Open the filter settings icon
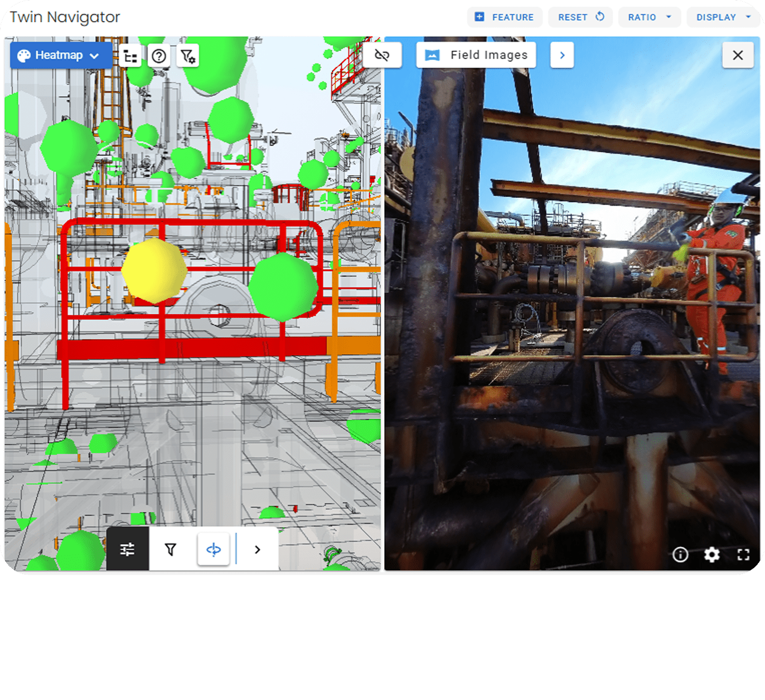 pos(188,56)
